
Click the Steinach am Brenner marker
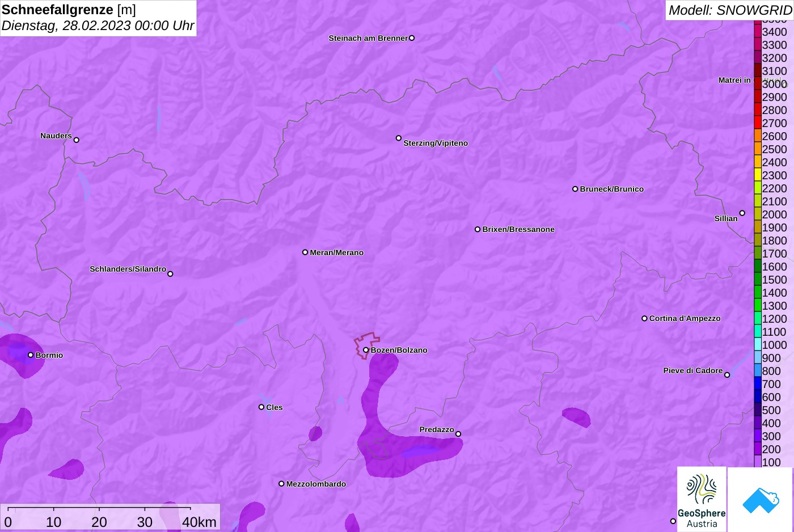[x=412, y=38]
